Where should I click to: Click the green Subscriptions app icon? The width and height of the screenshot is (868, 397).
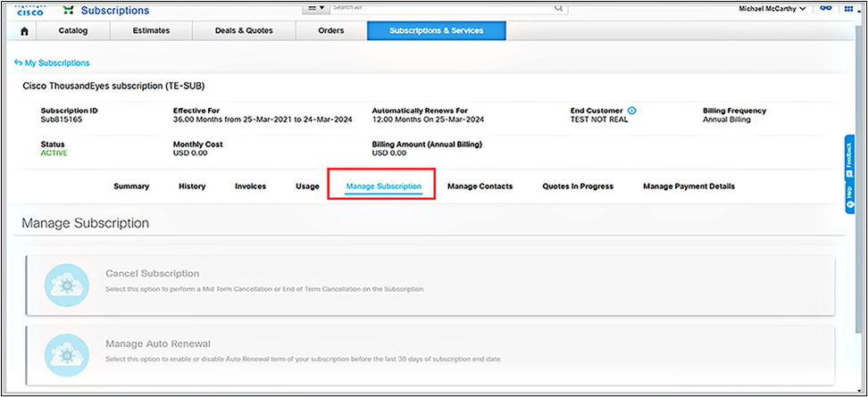coord(68,11)
